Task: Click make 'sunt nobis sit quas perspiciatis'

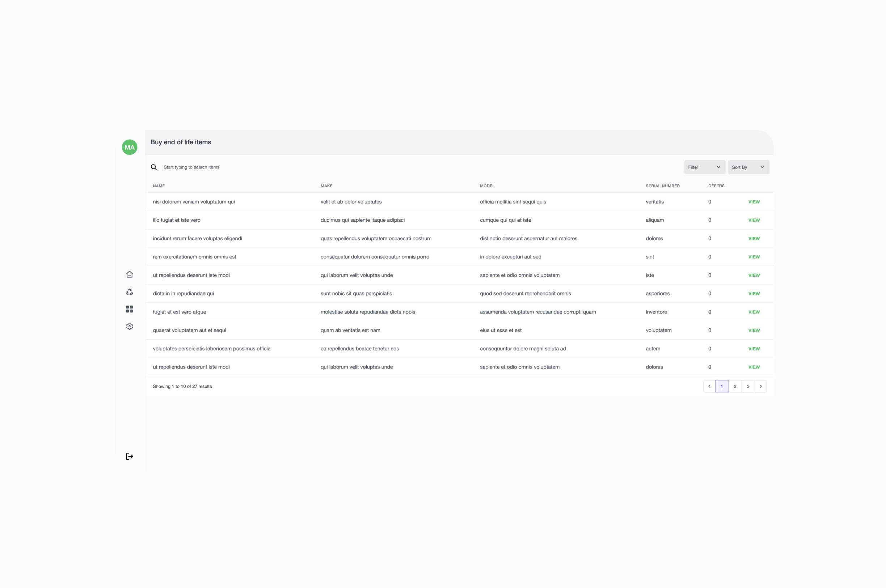Action: [x=356, y=294]
